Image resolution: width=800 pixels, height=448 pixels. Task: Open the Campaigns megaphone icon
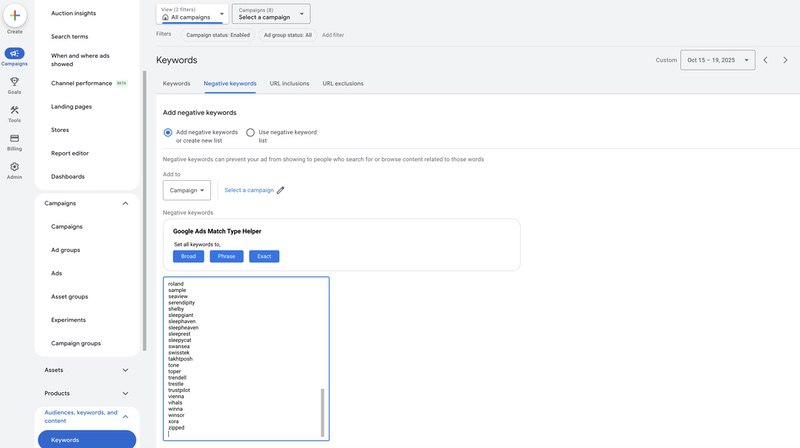point(14,53)
